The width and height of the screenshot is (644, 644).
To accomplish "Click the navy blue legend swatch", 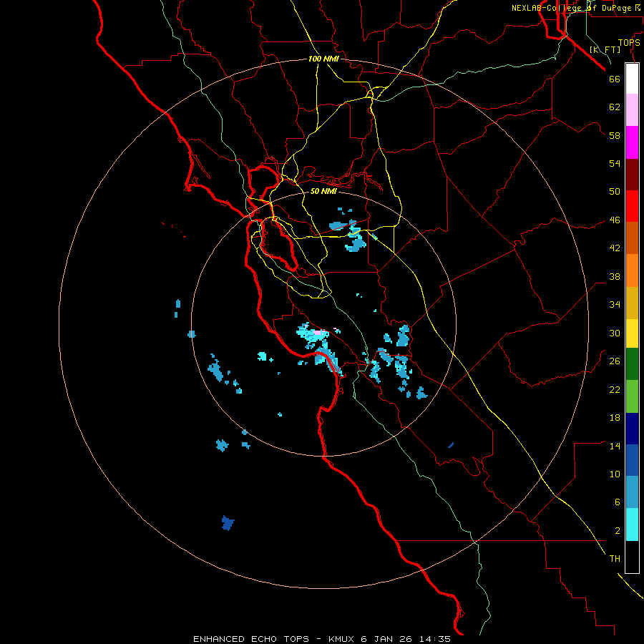I will [632, 429].
